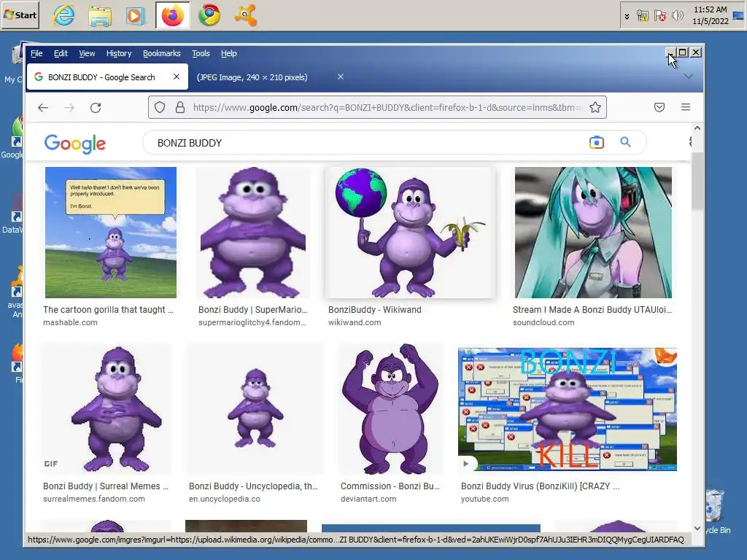
Task: Click the forward navigation arrow
Action: [x=69, y=108]
